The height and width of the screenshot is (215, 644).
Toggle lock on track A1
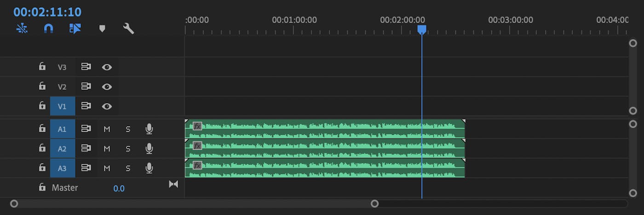pos(42,128)
